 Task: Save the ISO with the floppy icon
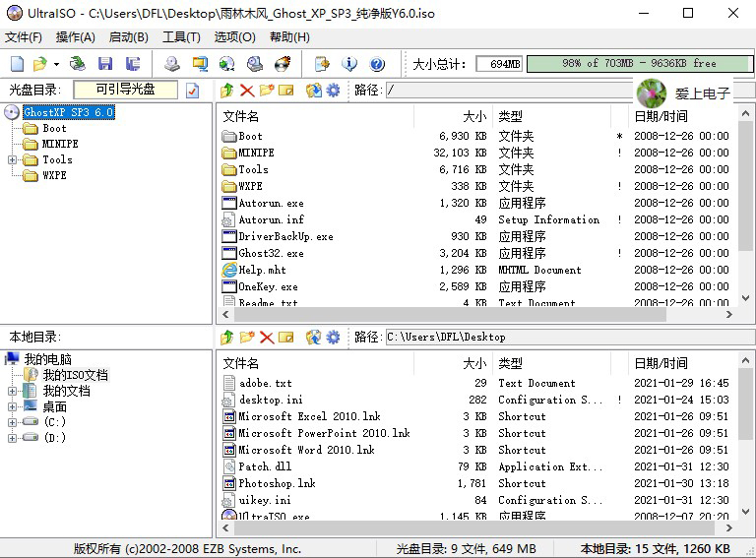click(x=105, y=64)
